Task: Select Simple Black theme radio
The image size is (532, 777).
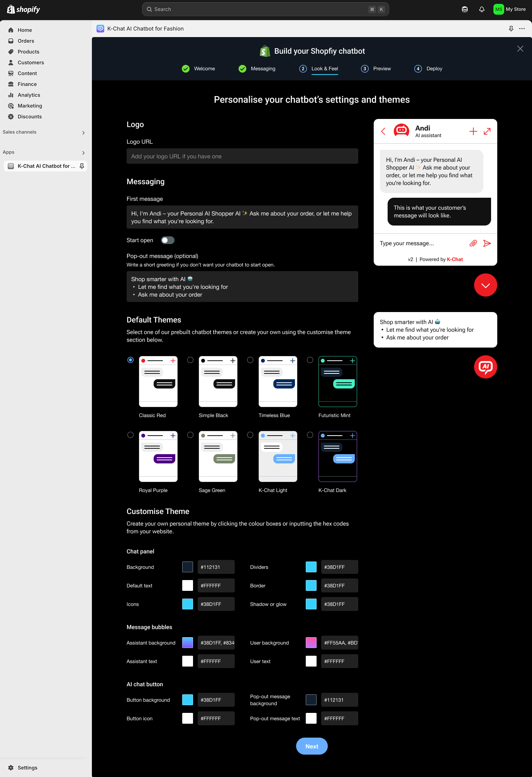Action: point(190,360)
